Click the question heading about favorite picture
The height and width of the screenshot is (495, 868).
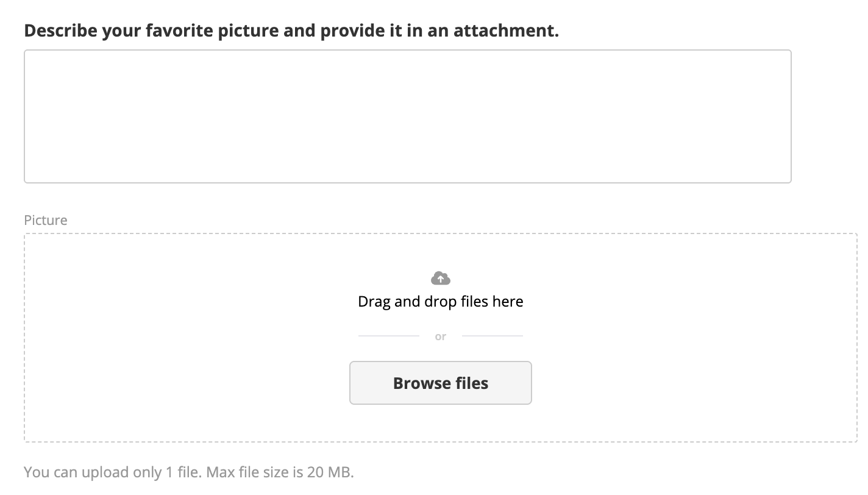(291, 30)
